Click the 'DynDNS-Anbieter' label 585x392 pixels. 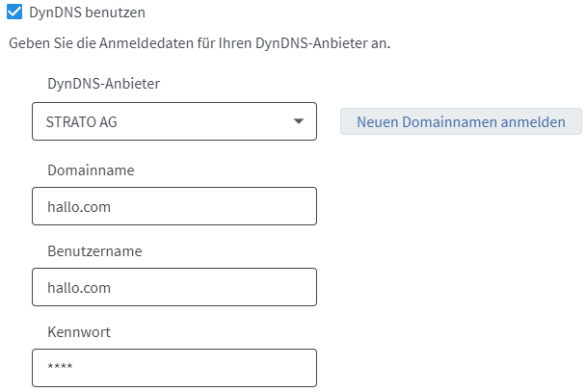coord(103,83)
